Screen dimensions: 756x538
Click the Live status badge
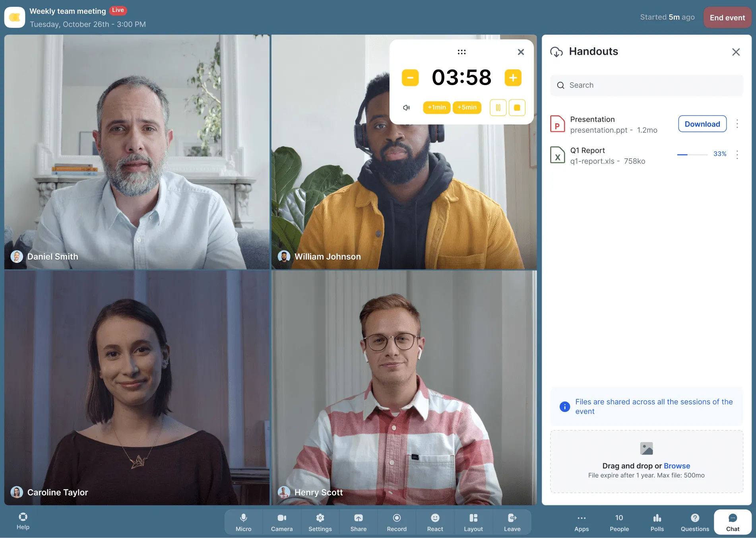(118, 10)
